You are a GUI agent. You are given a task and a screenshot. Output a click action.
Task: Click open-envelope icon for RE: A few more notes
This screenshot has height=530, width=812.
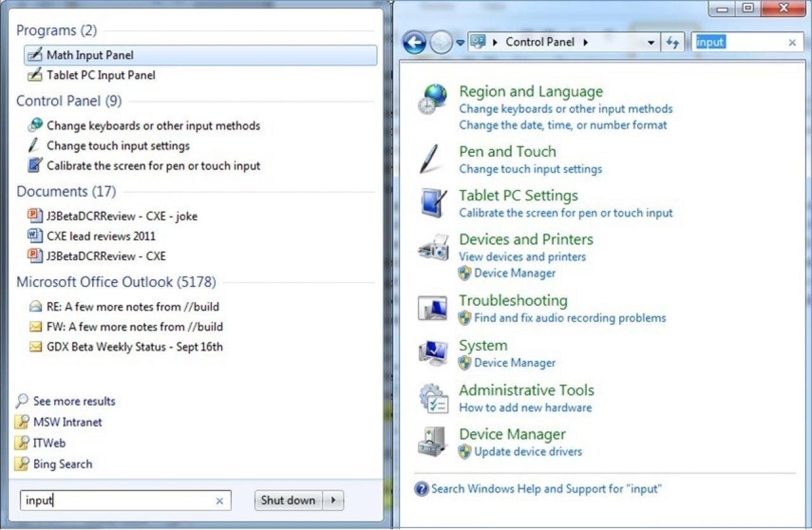click(36, 307)
